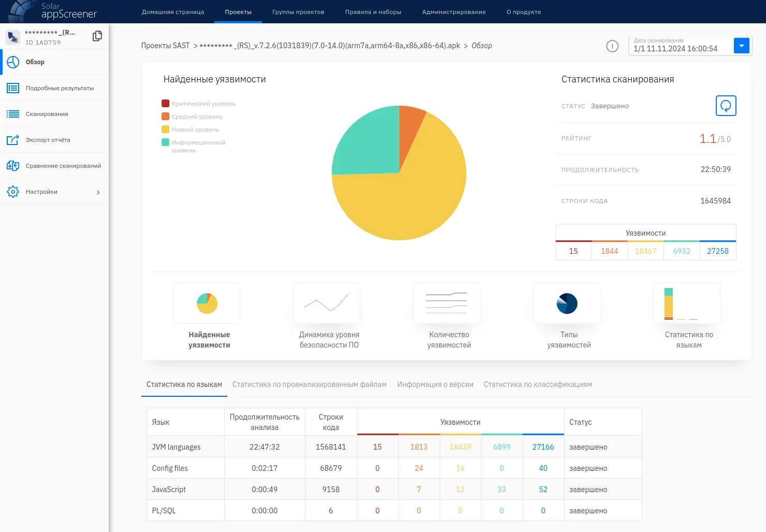Image resolution: width=766 pixels, height=532 pixels.
Task: Click the copy project ID icon
Action: [x=97, y=36]
